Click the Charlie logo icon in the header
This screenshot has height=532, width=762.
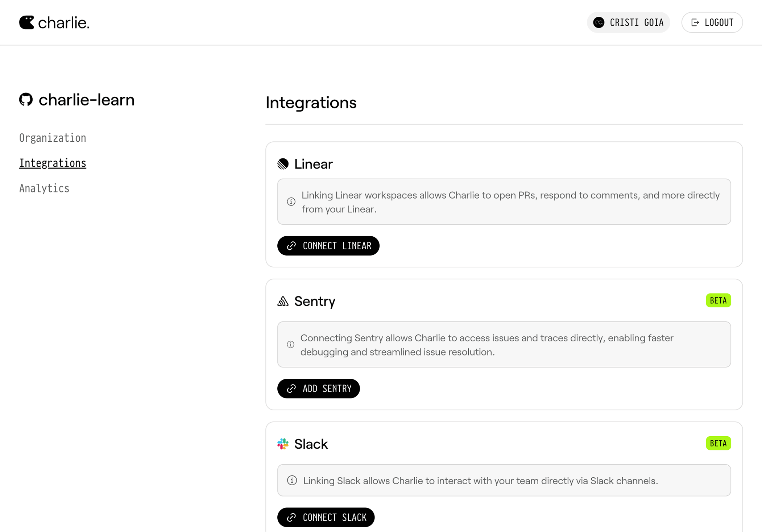click(x=27, y=22)
